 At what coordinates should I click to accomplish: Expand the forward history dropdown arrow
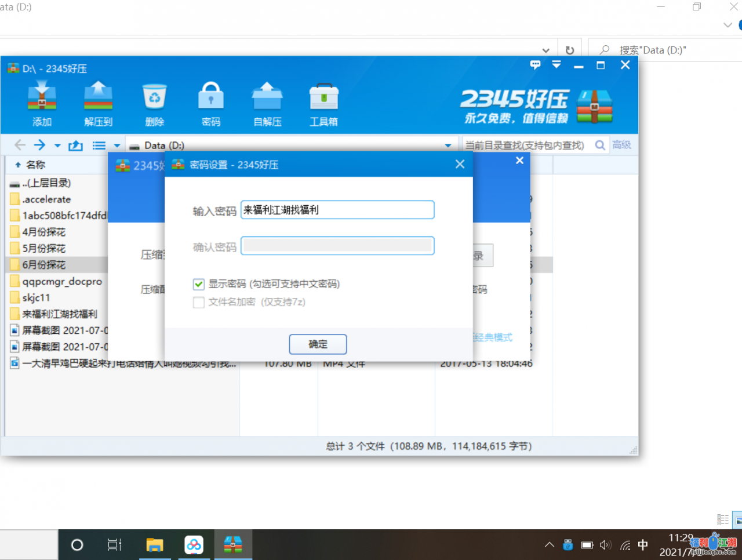click(x=57, y=146)
